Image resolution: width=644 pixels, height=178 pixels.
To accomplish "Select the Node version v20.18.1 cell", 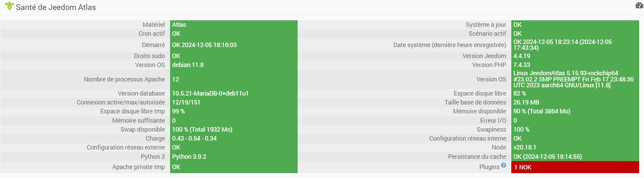I will 524,147.
